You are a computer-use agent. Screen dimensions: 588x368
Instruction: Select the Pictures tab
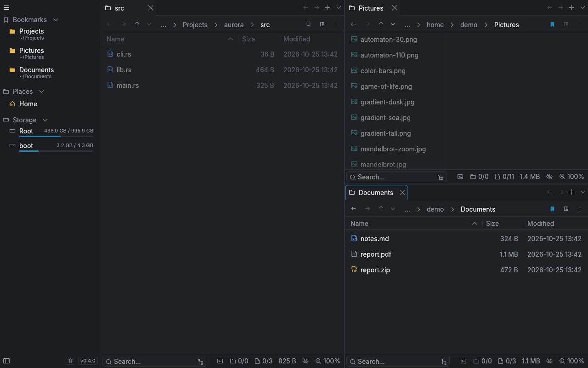click(372, 8)
